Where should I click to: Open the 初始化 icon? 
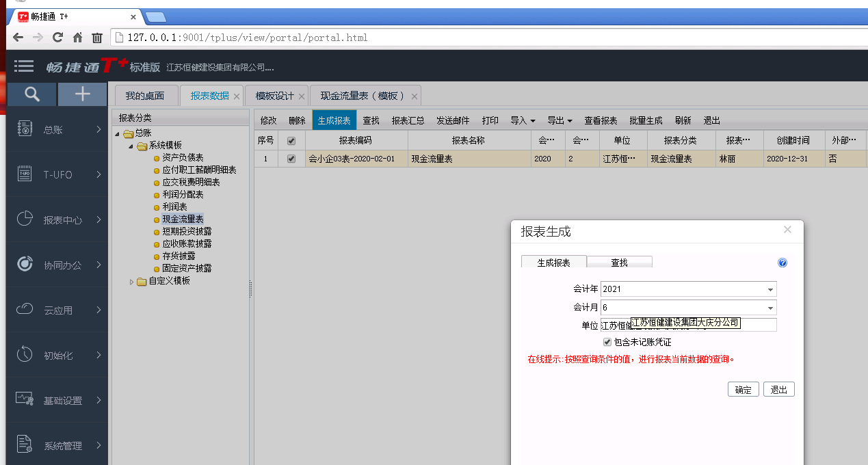click(x=25, y=355)
